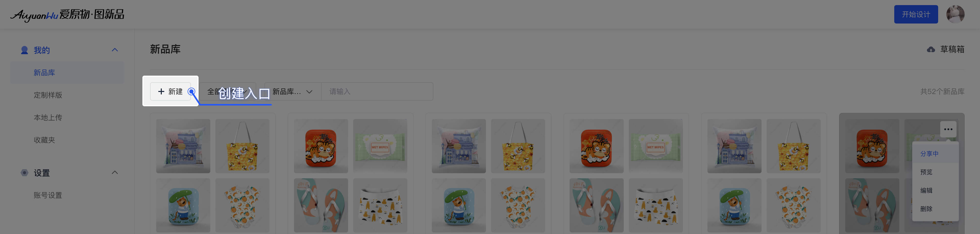Viewport: 980px width, 234px height.
Task: Collapse the 设置 sidebar section
Action: [115, 173]
